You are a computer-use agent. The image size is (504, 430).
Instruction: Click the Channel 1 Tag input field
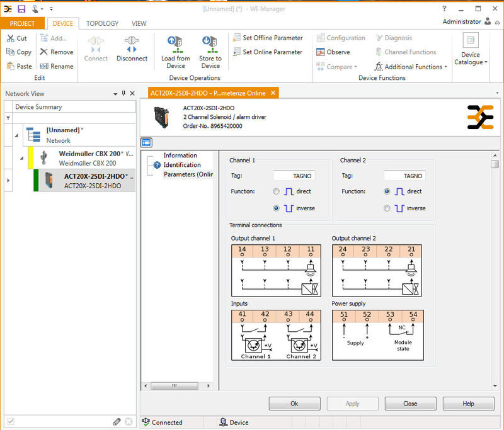[x=294, y=176]
